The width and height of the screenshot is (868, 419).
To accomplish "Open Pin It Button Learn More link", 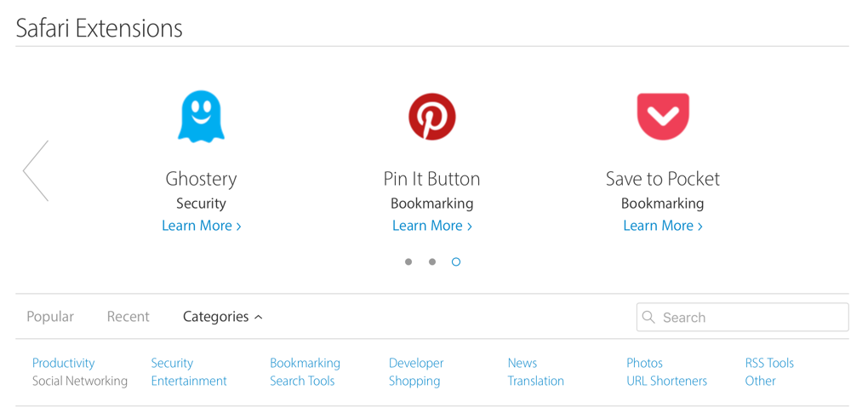I will click(x=432, y=226).
